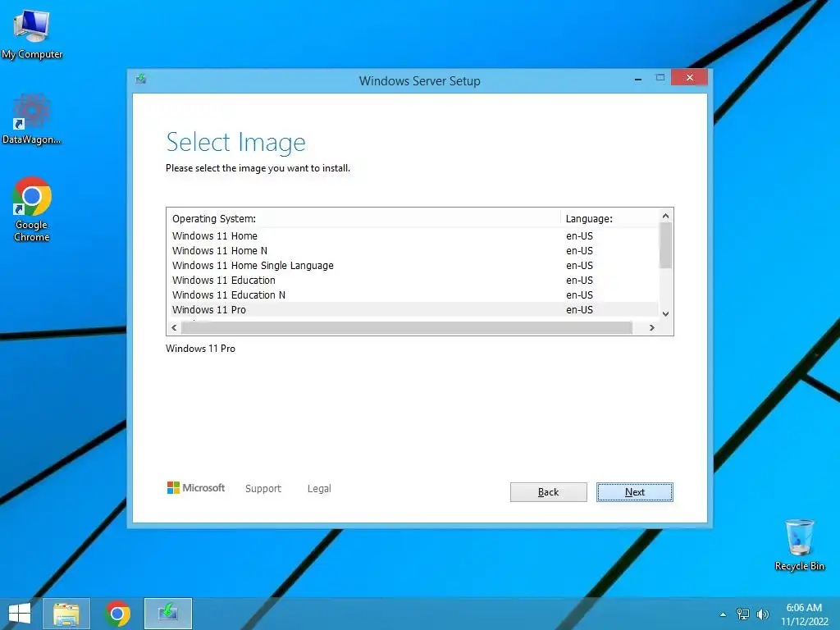This screenshot has height=630, width=840.
Task: Click the horizontal scroll left arrow
Action: [x=174, y=327]
